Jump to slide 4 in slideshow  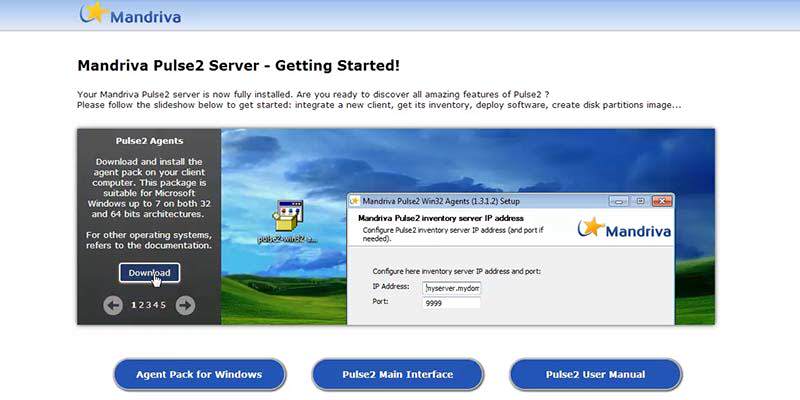pyautogui.click(x=156, y=305)
